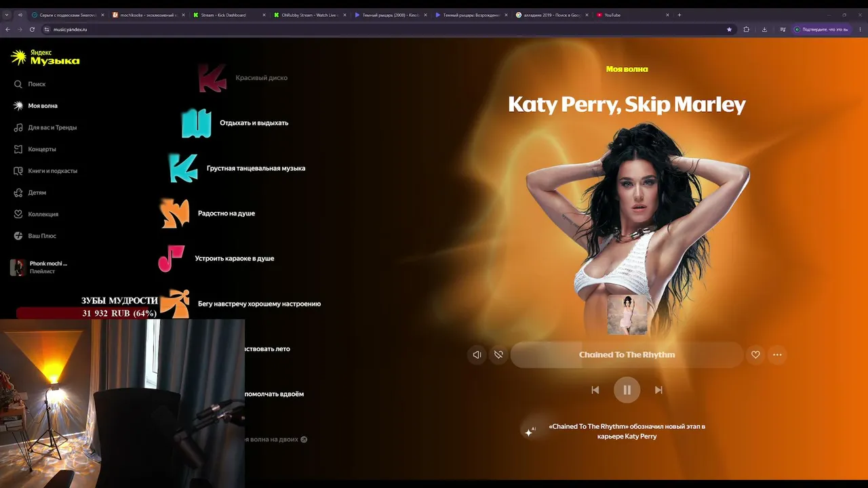Switch to the OhRubby Stream tab
The width and height of the screenshot is (868, 488).
309,15
